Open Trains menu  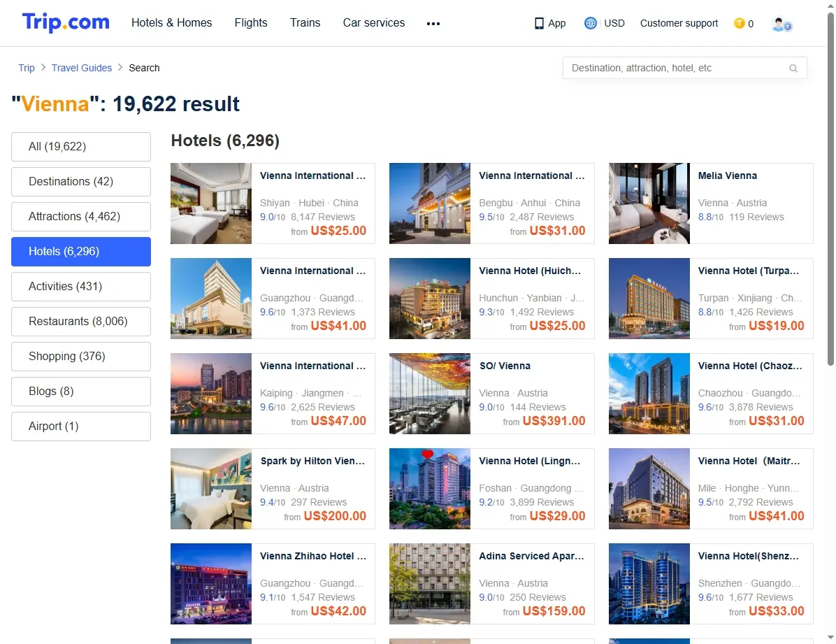click(305, 23)
